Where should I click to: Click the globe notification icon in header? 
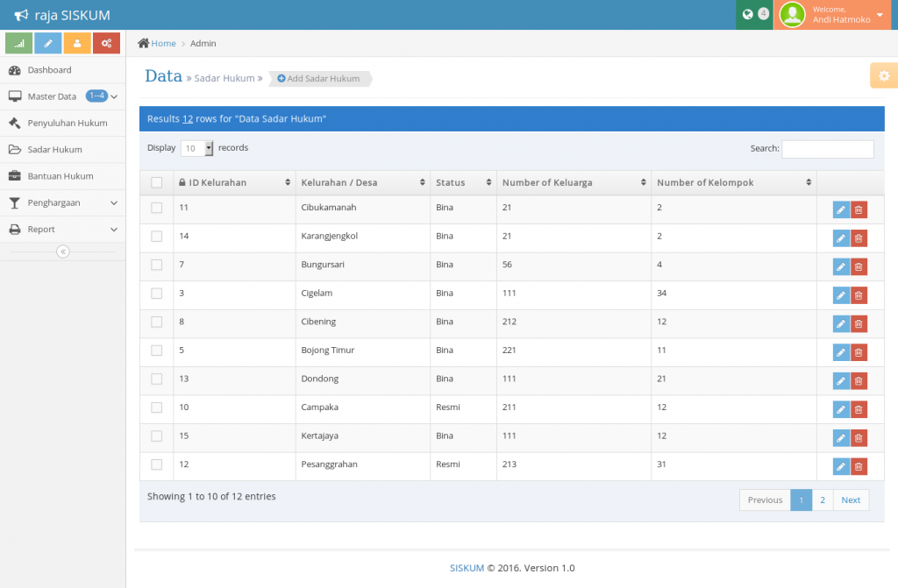pos(748,14)
